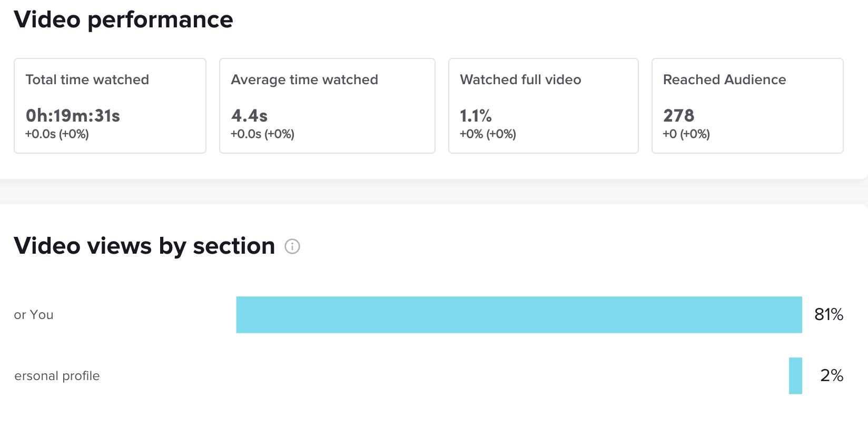868x439 pixels.
Task: Click the 0h:19m:31s total time value
Action: point(73,116)
